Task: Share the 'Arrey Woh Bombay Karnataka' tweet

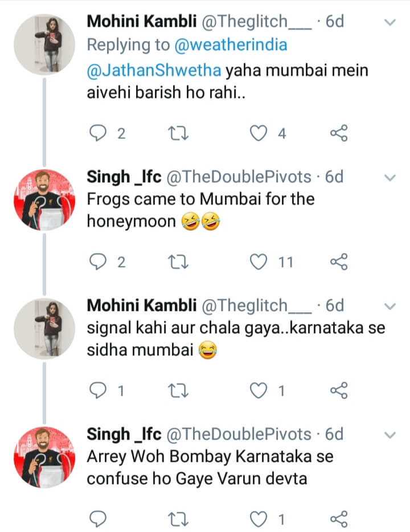Action: click(x=339, y=519)
